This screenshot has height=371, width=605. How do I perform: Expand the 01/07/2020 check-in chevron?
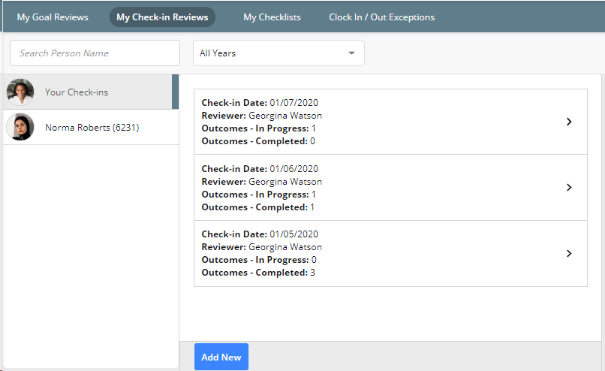pyautogui.click(x=569, y=122)
